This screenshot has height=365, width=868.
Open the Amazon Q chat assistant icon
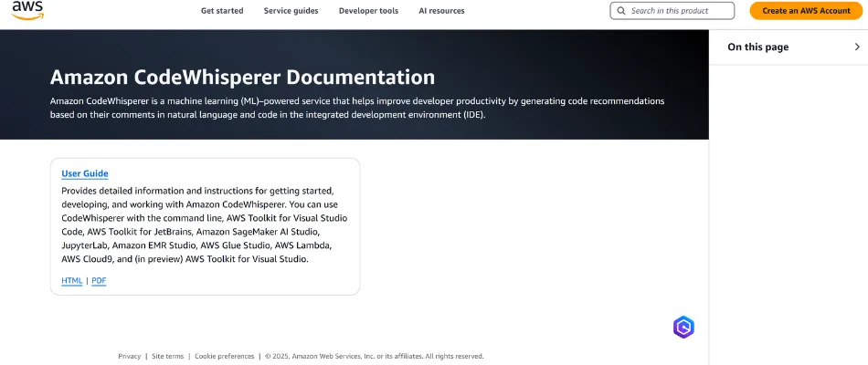[683, 327]
